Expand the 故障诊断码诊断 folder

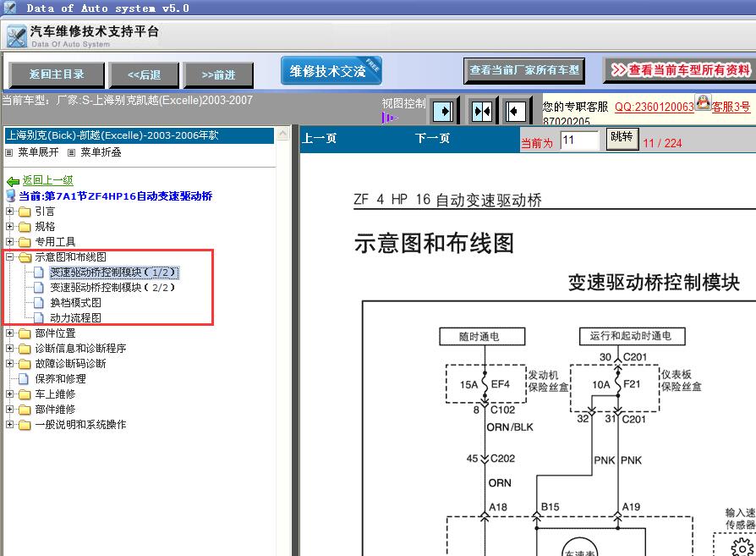9,363
